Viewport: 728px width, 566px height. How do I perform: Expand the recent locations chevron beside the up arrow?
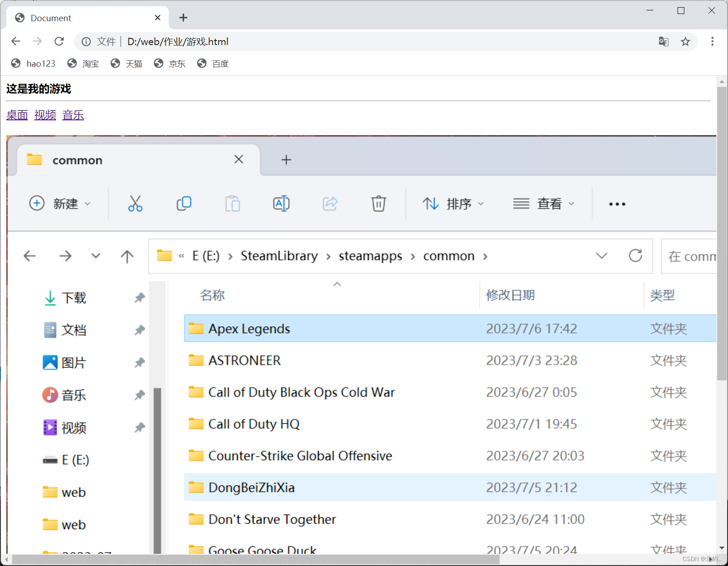point(96,256)
